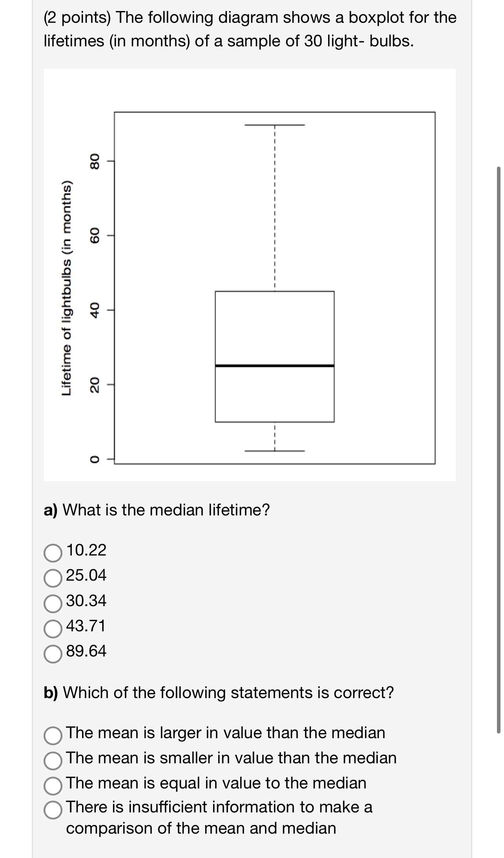Click the axis tick label '0'

tap(95, 460)
